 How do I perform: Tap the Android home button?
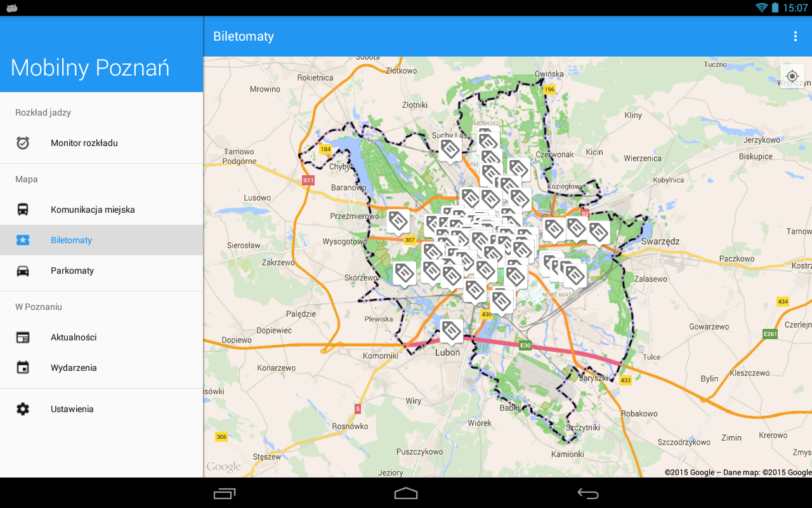coord(406,493)
